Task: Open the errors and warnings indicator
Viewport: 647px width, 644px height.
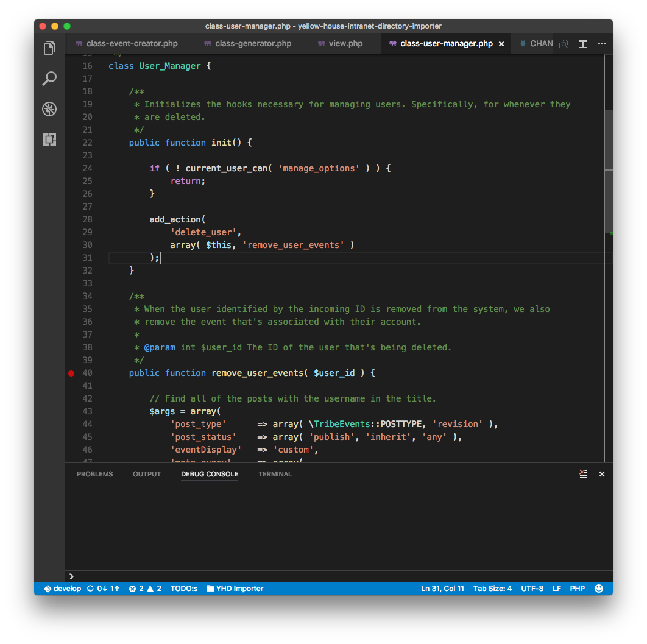Action: [x=145, y=588]
